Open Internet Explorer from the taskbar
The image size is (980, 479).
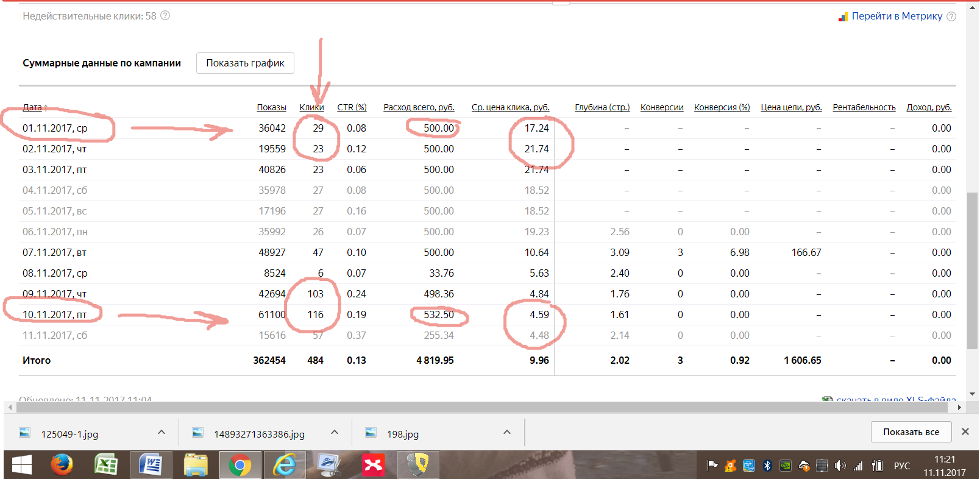284,466
